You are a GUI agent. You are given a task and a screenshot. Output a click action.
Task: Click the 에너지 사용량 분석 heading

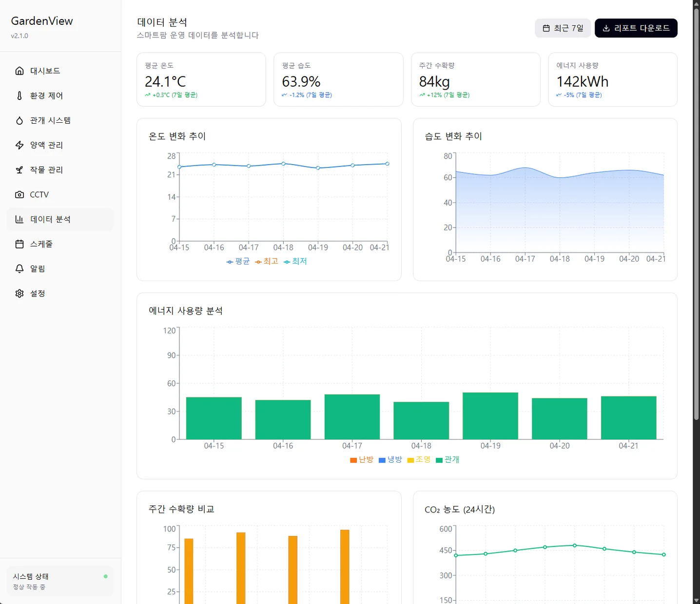coord(186,311)
